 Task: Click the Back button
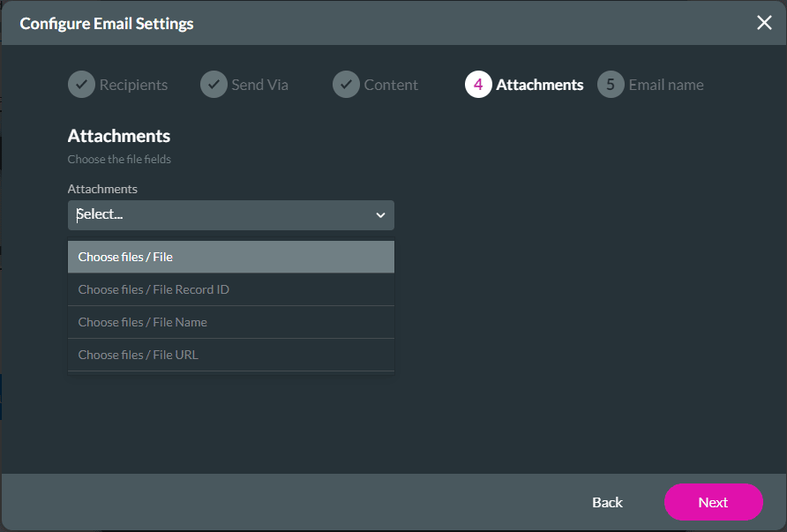click(x=607, y=502)
